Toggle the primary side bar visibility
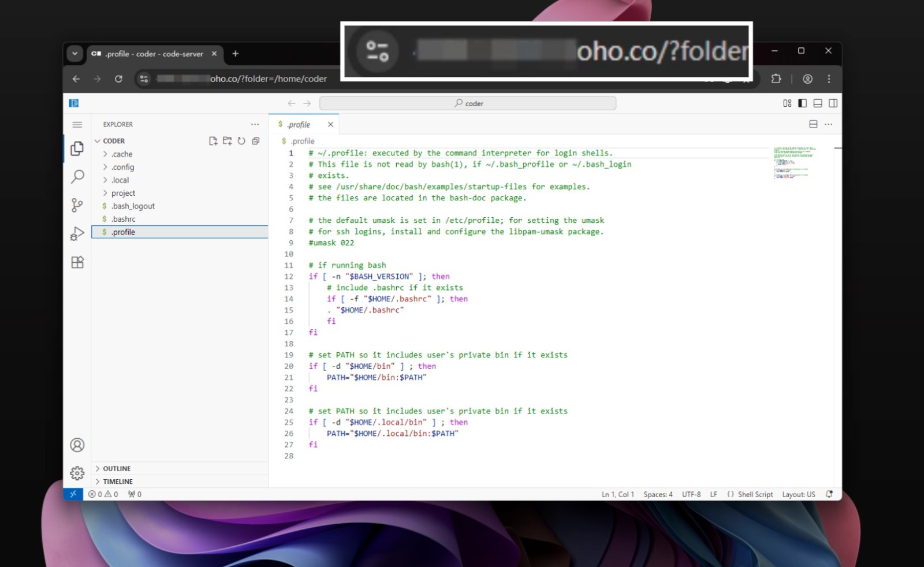The image size is (924, 567). pos(802,103)
